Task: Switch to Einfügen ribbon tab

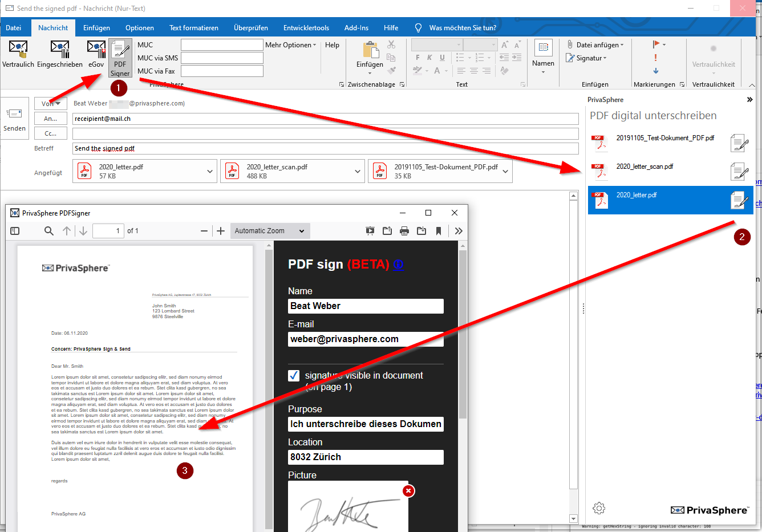Action: (96, 27)
